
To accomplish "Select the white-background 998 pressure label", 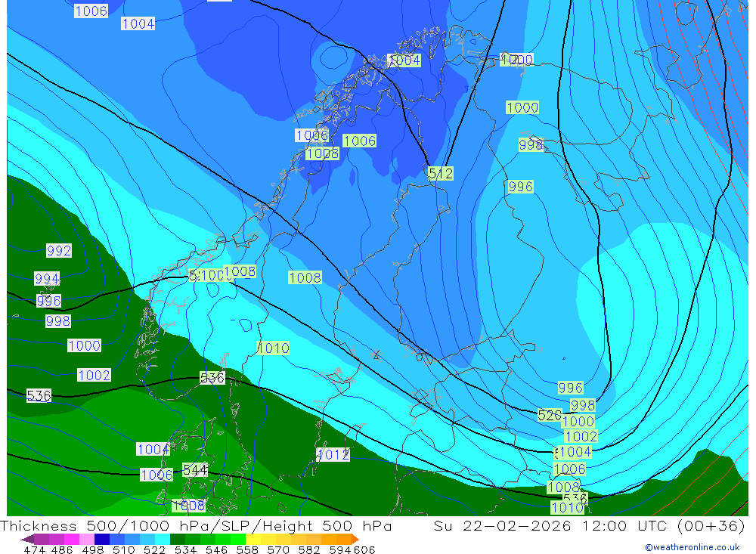I will click(x=58, y=320).
